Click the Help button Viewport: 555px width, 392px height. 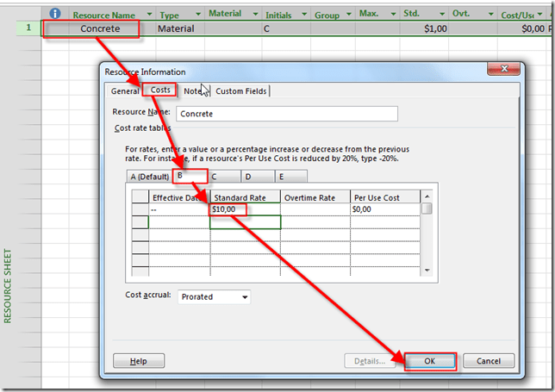tap(139, 361)
